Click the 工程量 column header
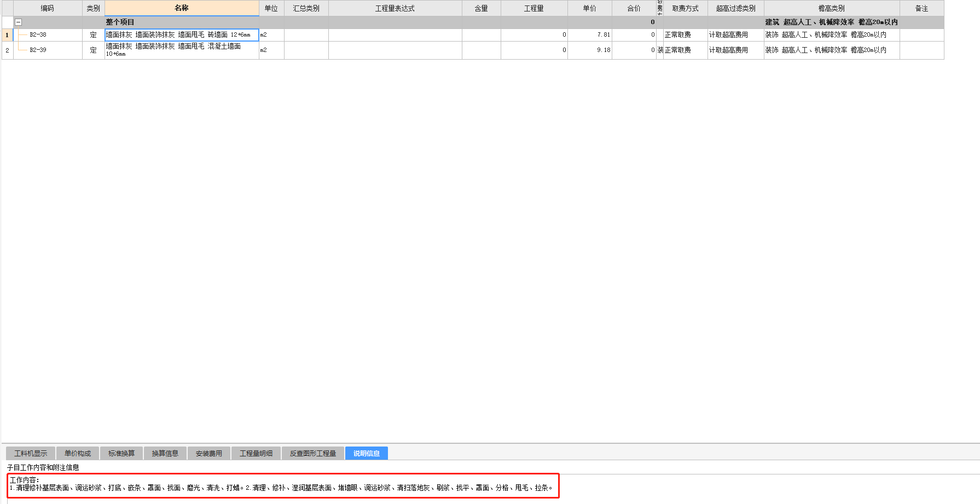 [534, 8]
